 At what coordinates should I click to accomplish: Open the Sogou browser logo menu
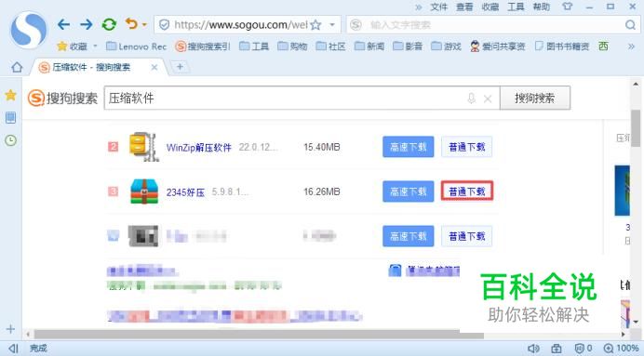(28, 30)
